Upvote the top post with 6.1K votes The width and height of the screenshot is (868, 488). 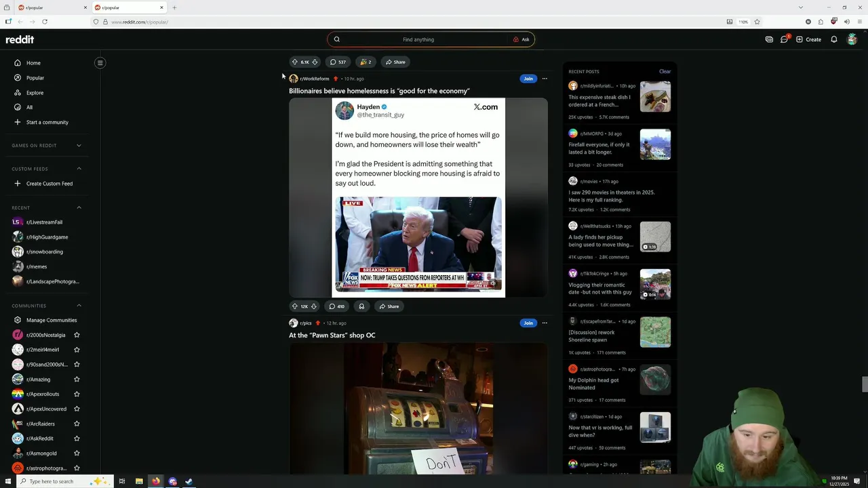pos(295,62)
